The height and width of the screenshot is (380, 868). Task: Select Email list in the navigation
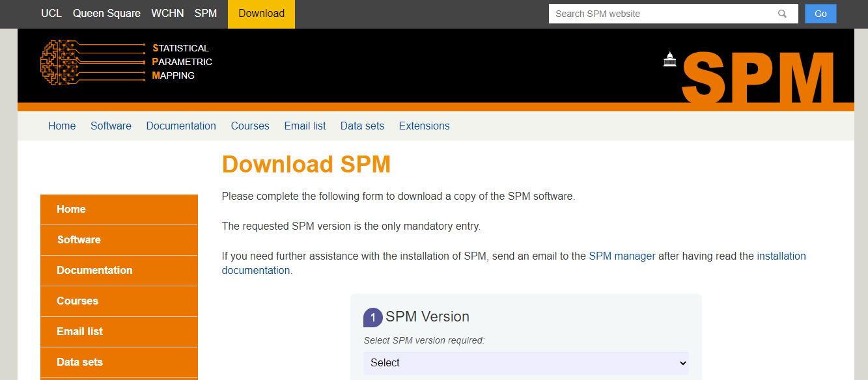(x=305, y=126)
